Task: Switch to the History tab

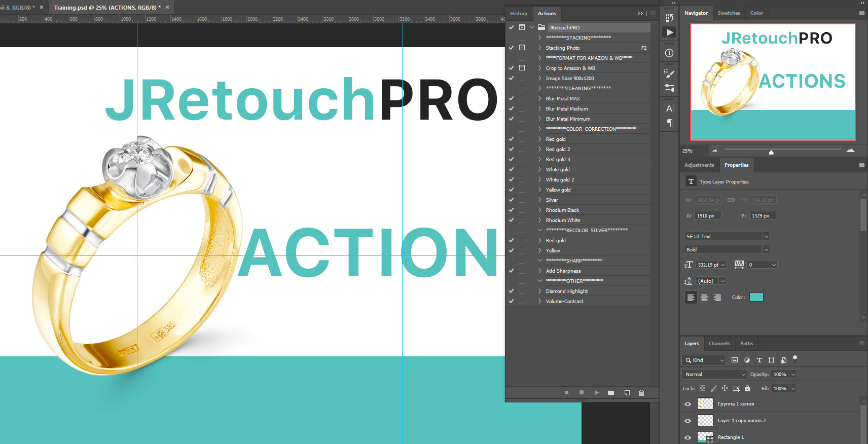Action: pos(518,14)
